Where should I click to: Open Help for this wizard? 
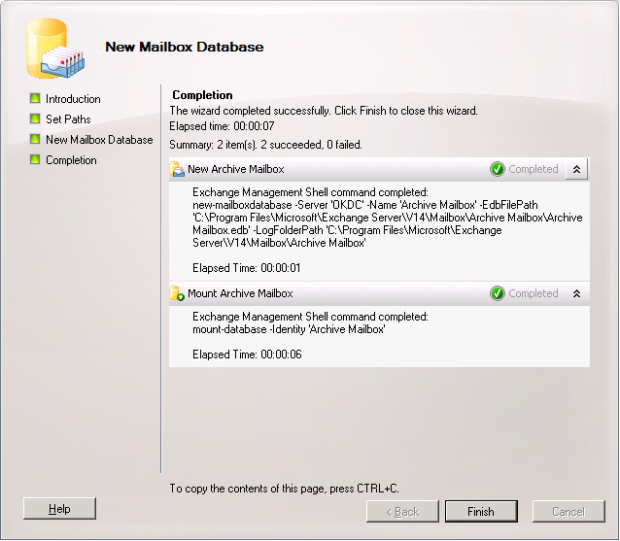(60, 509)
